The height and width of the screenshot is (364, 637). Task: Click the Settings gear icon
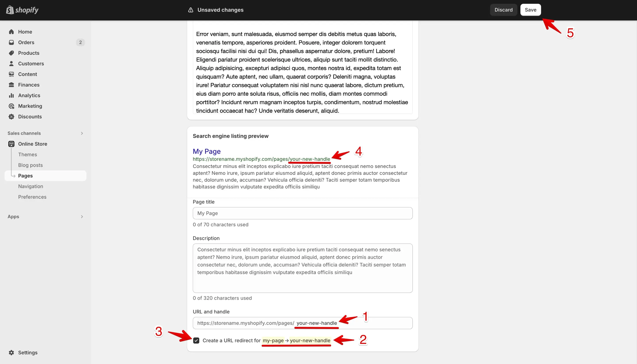click(11, 353)
